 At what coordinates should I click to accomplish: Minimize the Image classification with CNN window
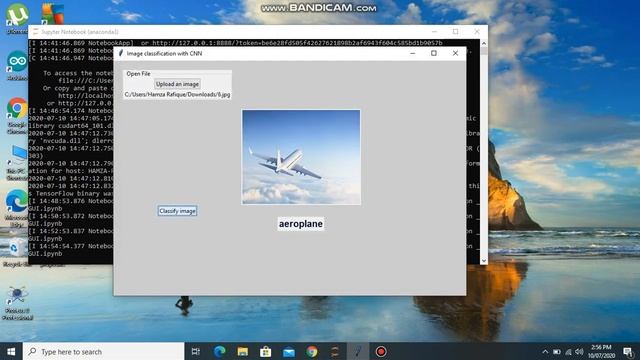click(x=413, y=53)
